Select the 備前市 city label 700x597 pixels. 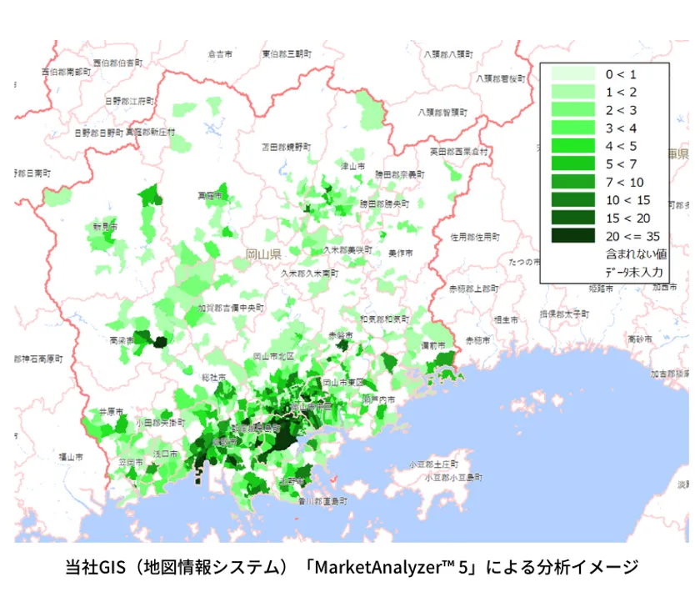click(433, 345)
